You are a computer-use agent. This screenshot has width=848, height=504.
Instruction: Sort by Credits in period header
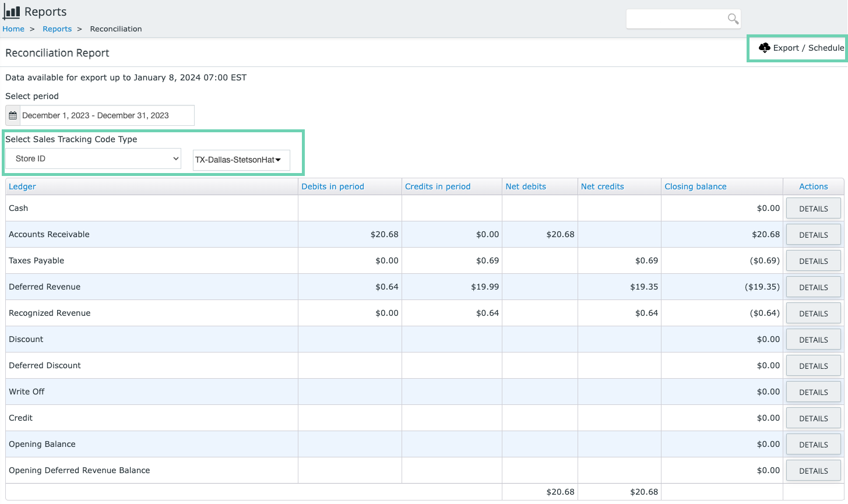pyautogui.click(x=438, y=186)
